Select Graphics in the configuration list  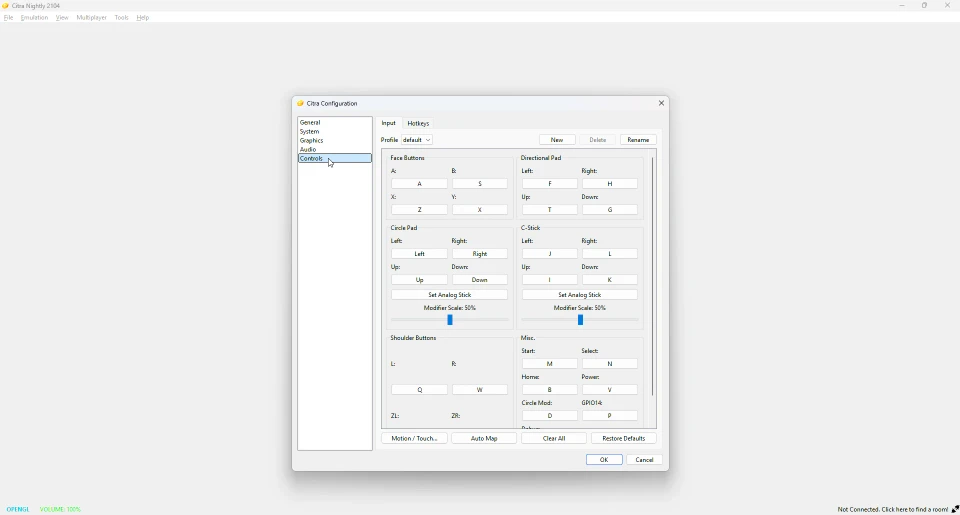point(335,140)
